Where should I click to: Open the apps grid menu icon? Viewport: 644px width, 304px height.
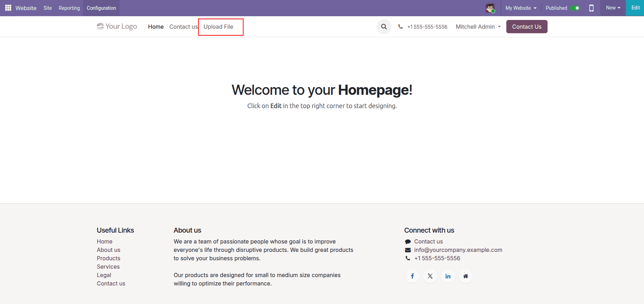(x=8, y=8)
